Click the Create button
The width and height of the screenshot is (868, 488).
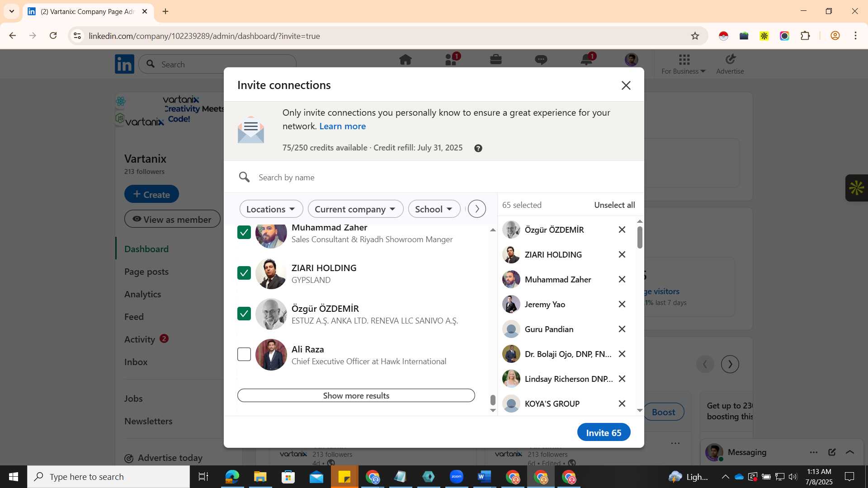[x=151, y=194]
